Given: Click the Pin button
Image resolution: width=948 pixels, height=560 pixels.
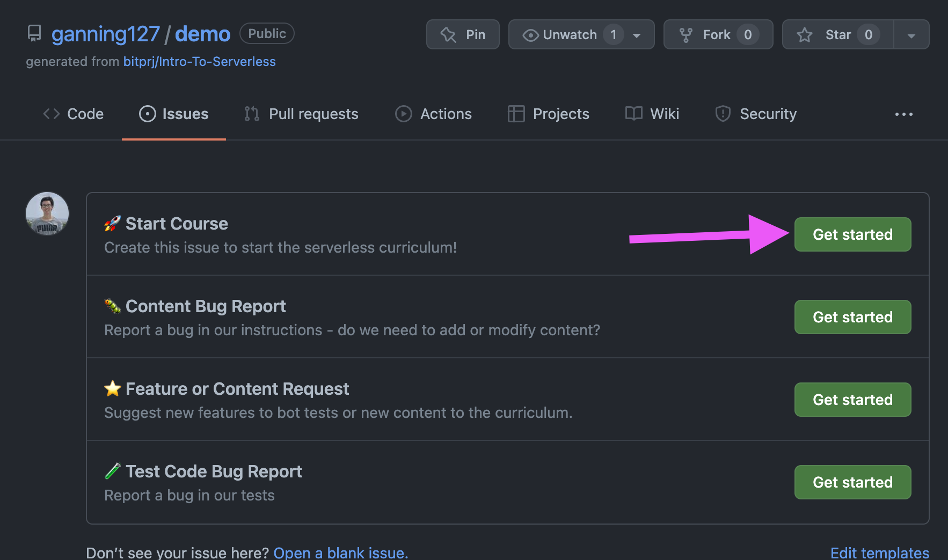Looking at the screenshot, I should [x=463, y=35].
